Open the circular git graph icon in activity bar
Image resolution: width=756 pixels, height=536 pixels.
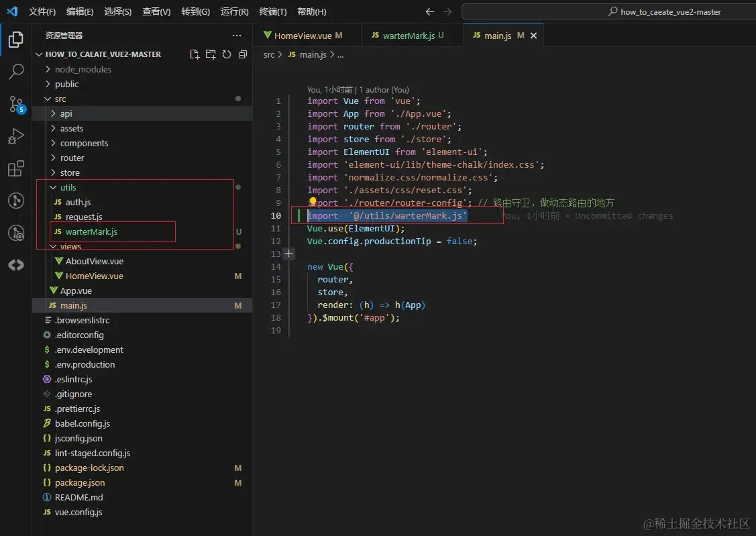[16, 201]
